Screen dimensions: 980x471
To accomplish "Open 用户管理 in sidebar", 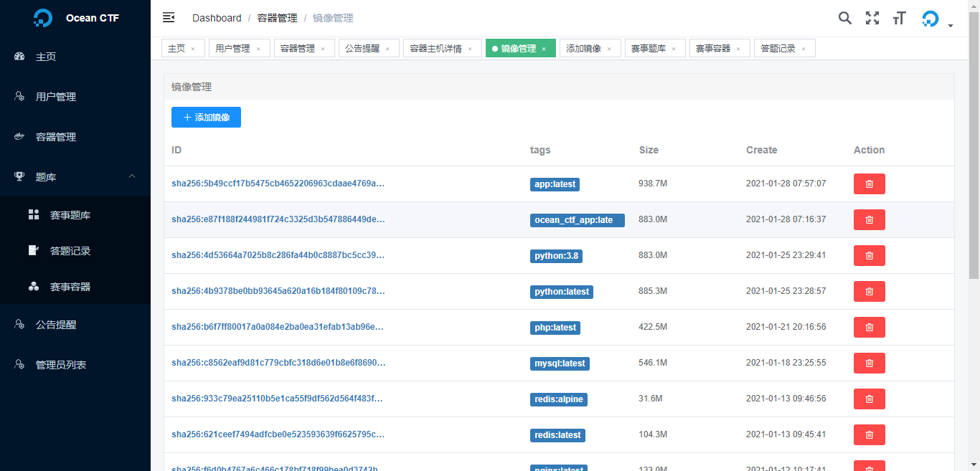I will click(75, 97).
